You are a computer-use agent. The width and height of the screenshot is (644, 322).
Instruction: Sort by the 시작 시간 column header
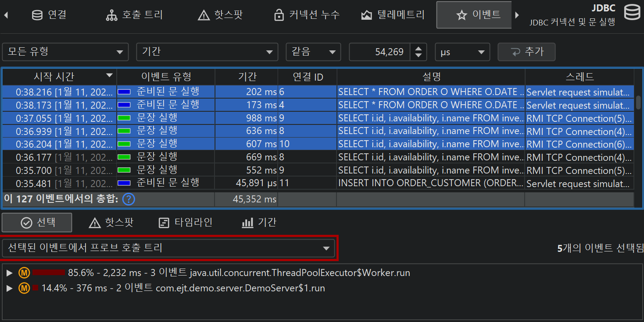click(x=59, y=77)
